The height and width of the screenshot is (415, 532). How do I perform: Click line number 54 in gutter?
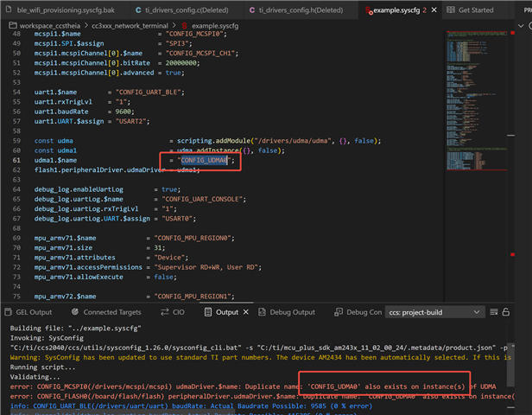pyautogui.click(x=16, y=92)
